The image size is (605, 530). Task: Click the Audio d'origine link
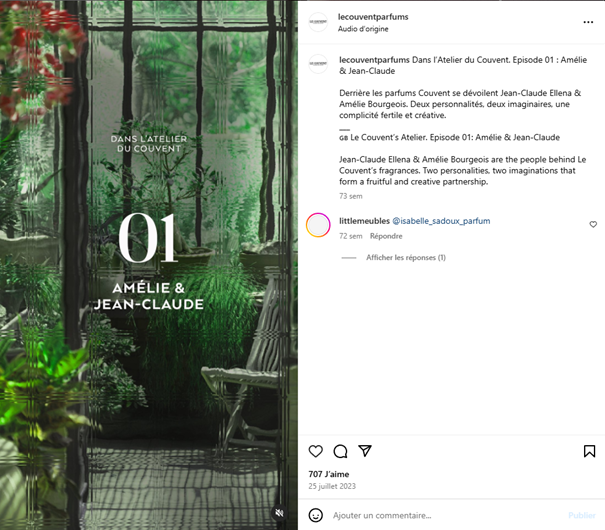tap(363, 29)
